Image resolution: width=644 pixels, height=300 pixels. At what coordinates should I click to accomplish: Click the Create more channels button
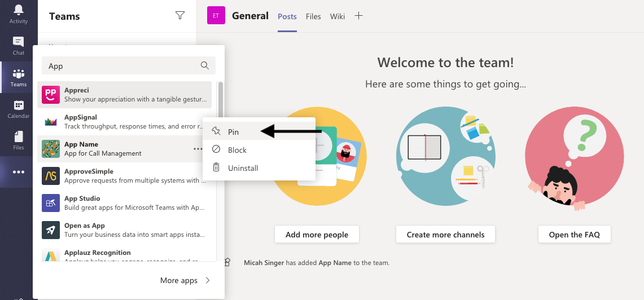(x=446, y=234)
